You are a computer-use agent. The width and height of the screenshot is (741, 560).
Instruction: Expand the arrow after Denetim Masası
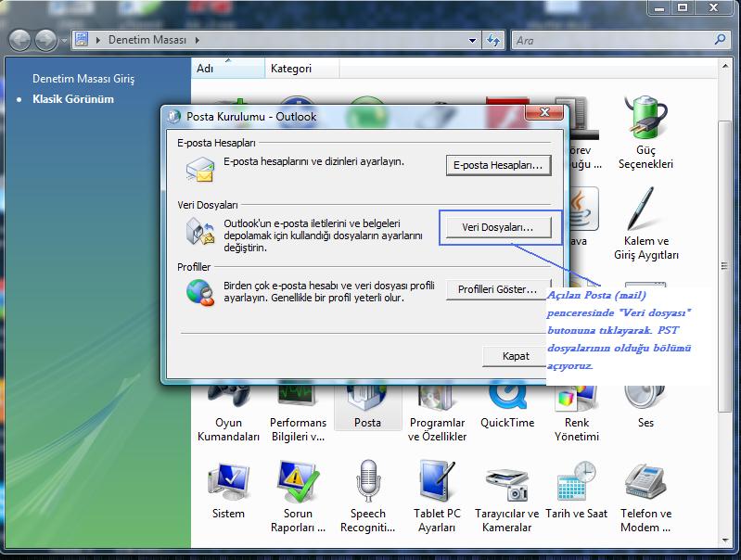[x=197, y=40]
